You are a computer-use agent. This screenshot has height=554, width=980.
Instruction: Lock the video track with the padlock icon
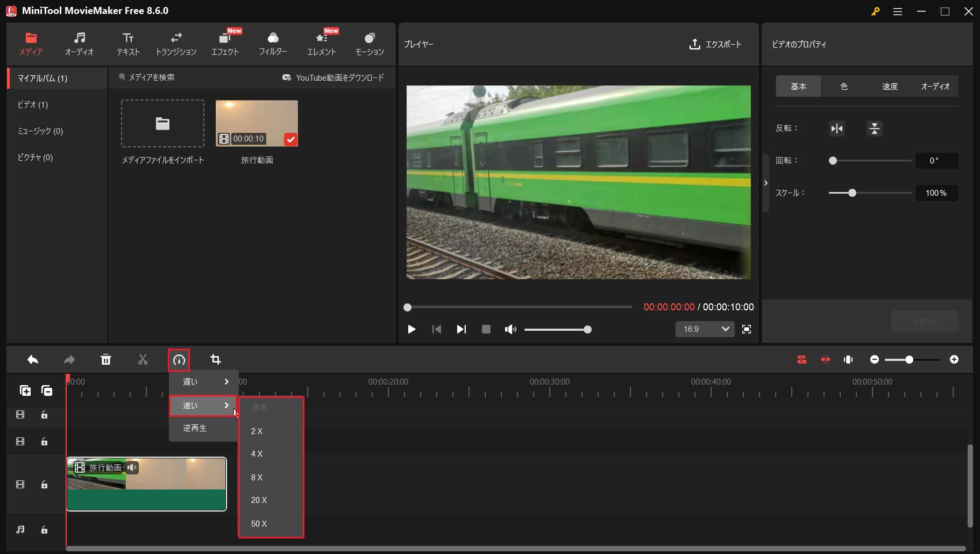(x=44, y=485)
